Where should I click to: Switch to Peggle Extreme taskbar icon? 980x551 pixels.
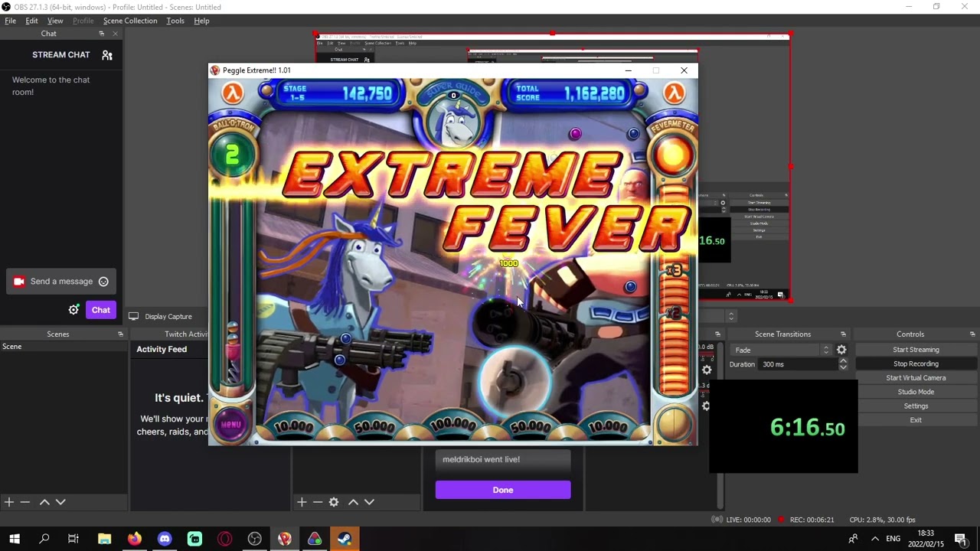[x=284, y=539]
